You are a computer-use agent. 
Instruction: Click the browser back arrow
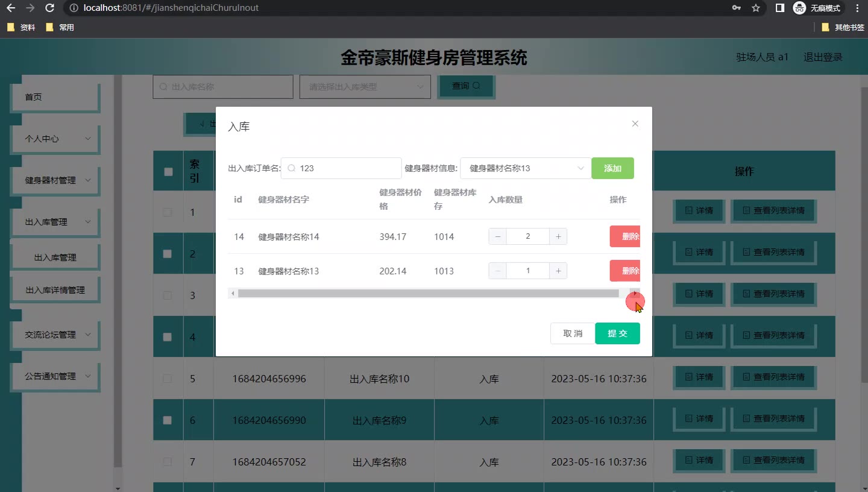coord(11,8)
